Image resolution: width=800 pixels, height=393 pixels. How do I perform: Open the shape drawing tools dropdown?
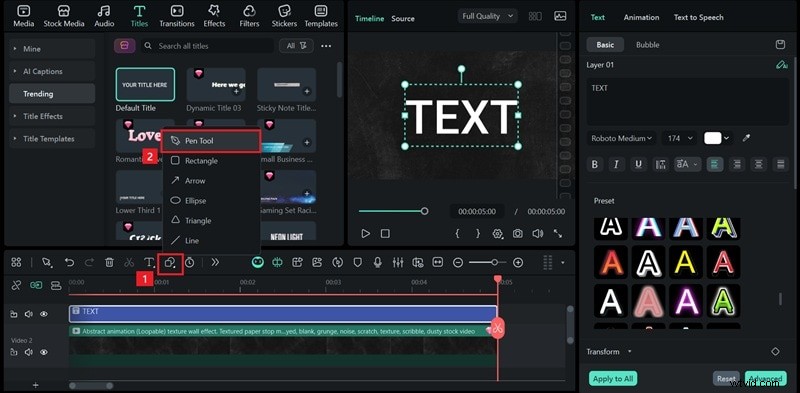click(170, 263)
